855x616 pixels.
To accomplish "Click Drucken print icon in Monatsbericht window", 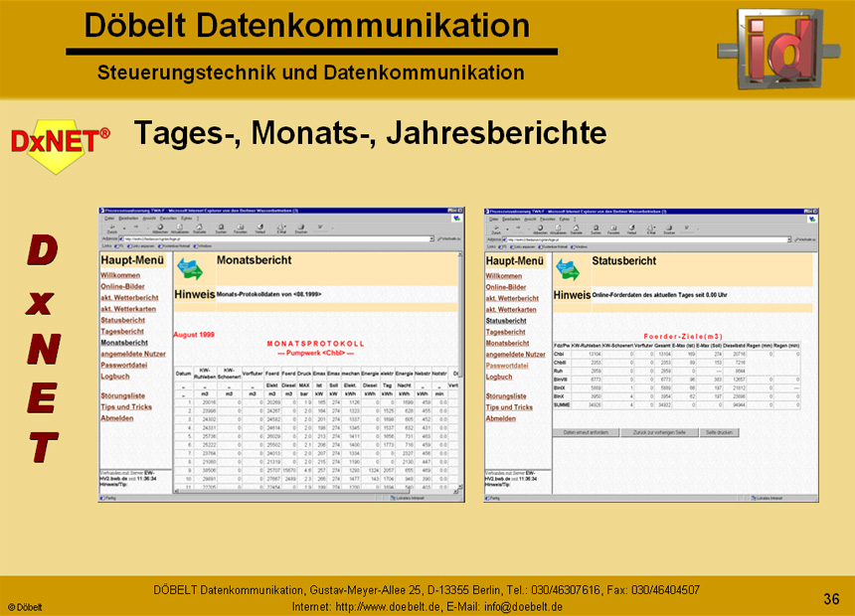I will (301, 229).
